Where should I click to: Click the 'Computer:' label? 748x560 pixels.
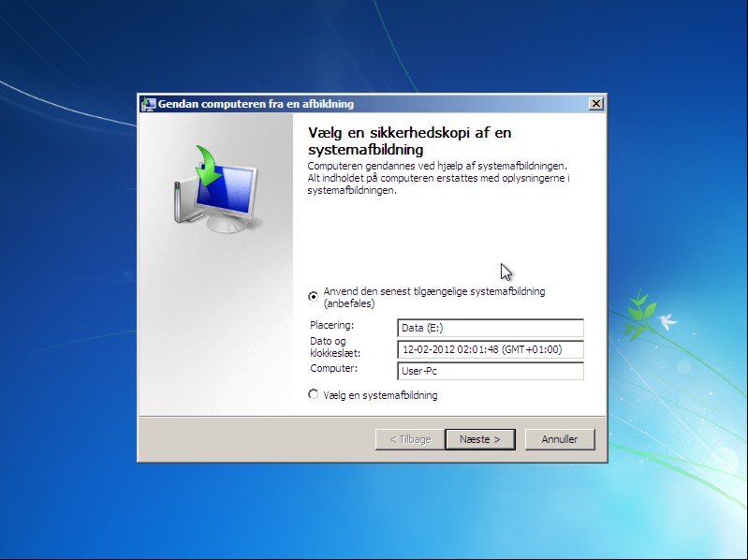333,368
